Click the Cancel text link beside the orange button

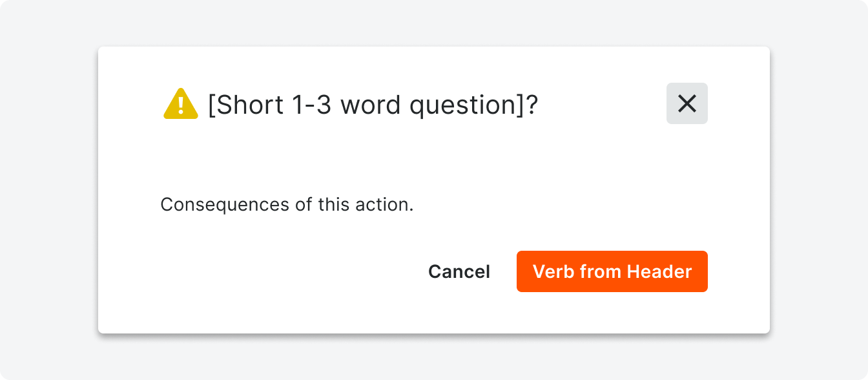click(x=459, y=271)
